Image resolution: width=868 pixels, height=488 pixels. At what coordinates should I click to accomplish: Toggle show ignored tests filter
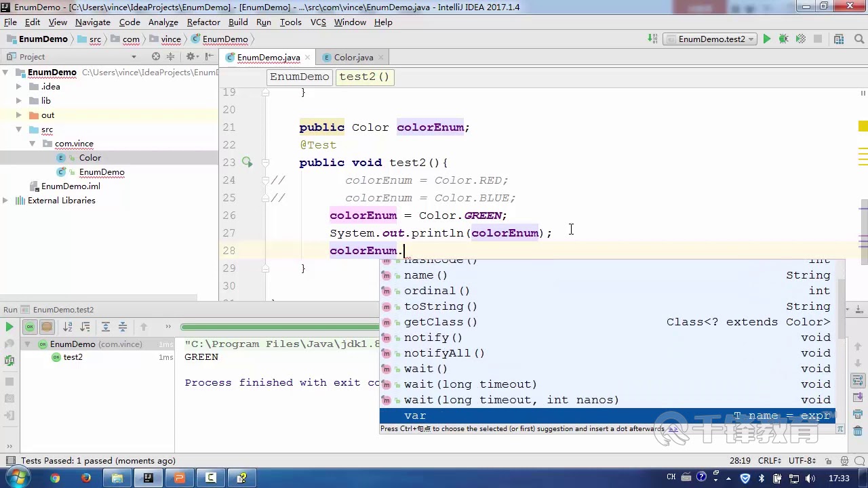[47, 327]
